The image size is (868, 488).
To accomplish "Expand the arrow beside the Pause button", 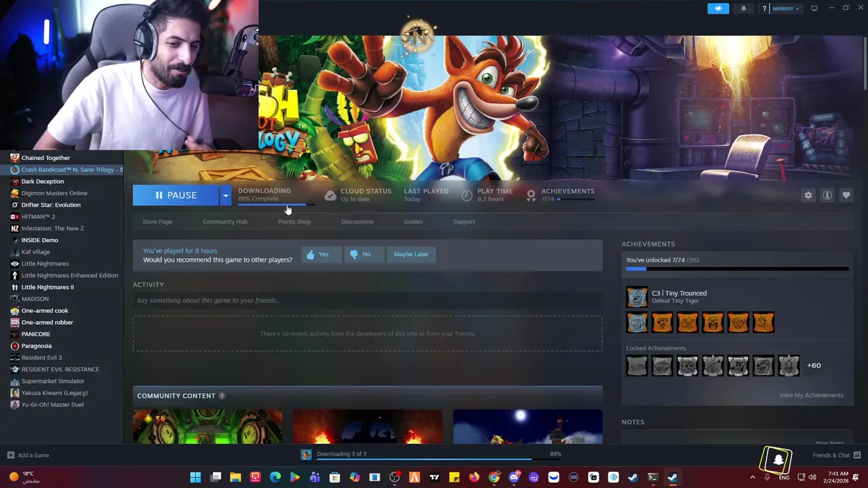I will [x=225, y=195].
